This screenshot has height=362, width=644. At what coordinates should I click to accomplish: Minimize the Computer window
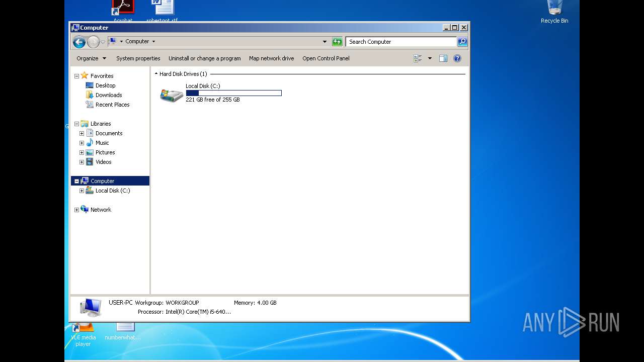446,28
